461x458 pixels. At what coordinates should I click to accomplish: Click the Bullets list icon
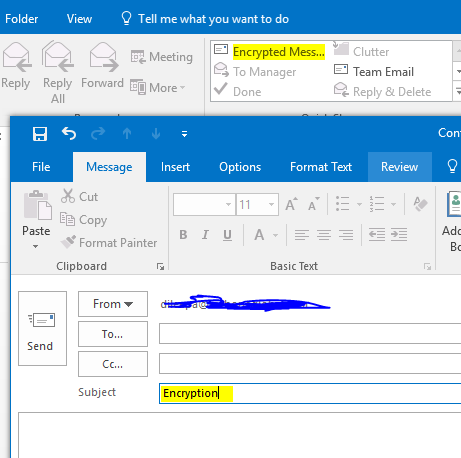pyautogui.click(x=343, y=204)
